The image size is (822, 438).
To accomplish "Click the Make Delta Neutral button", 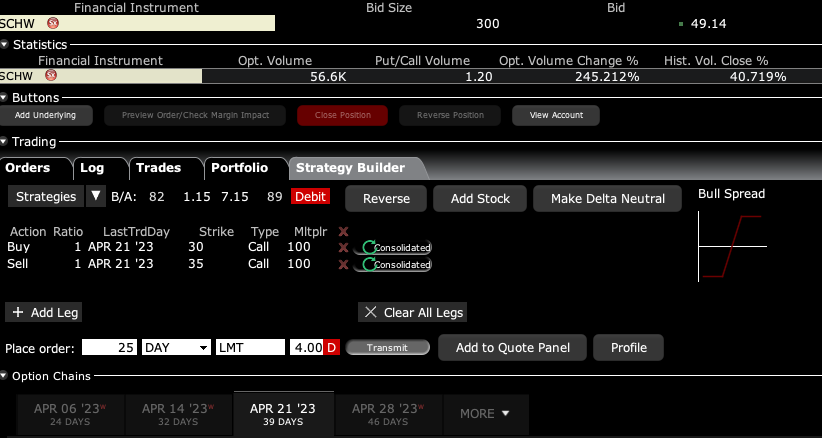I will point(608,198).
